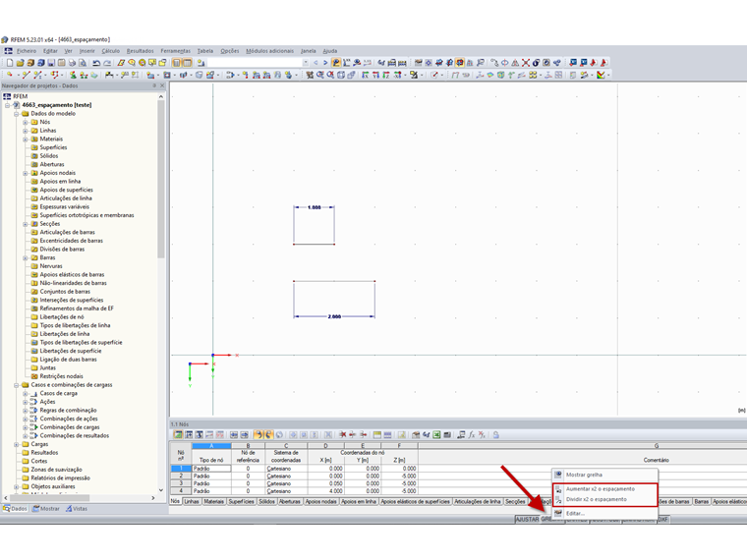Click the navigator vertical scrollbar
Viewport: 747px width, 560px height.
161,181
